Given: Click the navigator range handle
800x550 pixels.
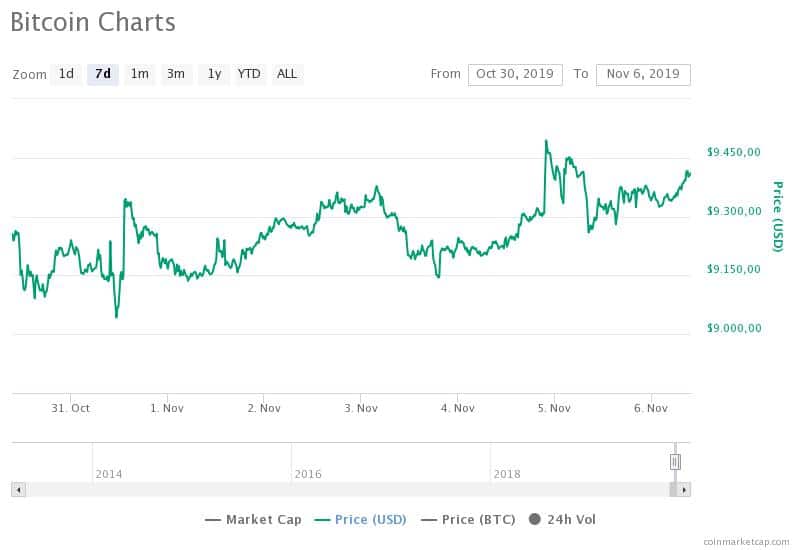Looking at the screenshot, I should point(675,462).
